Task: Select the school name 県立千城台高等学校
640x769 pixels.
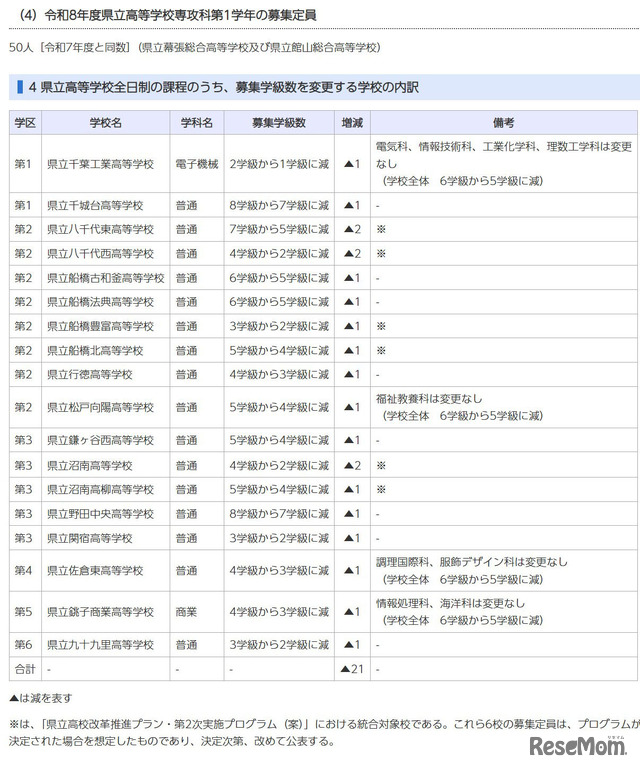Action: coord(95,205)
